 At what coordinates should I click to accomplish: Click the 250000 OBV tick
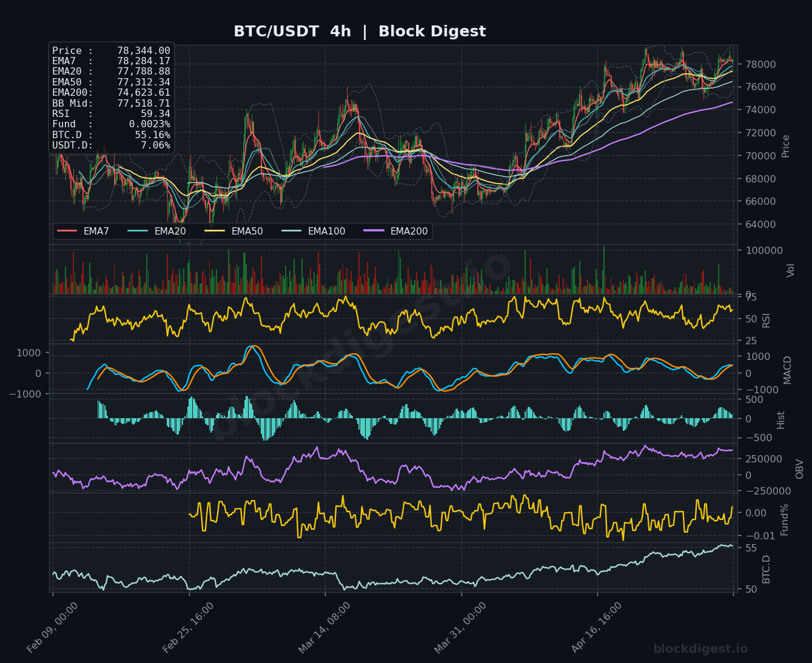coord(764,459)
